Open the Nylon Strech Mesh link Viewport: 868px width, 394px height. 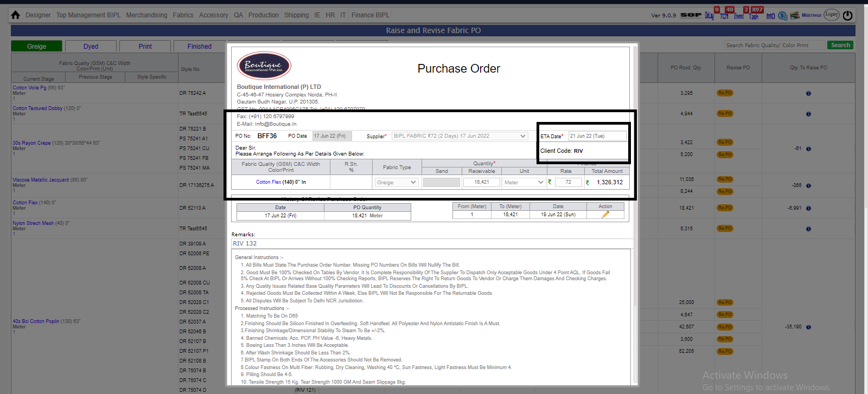coord(33,223)
